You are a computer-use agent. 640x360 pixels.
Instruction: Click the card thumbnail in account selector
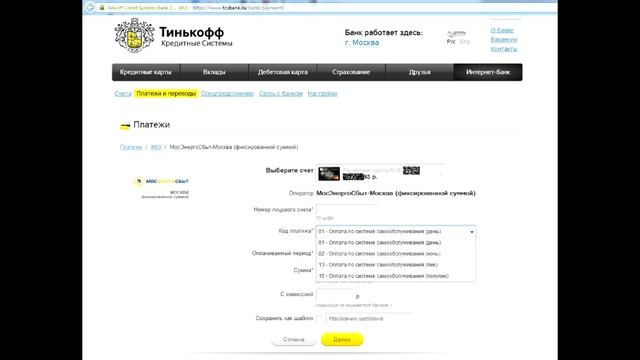coord(329,174)
